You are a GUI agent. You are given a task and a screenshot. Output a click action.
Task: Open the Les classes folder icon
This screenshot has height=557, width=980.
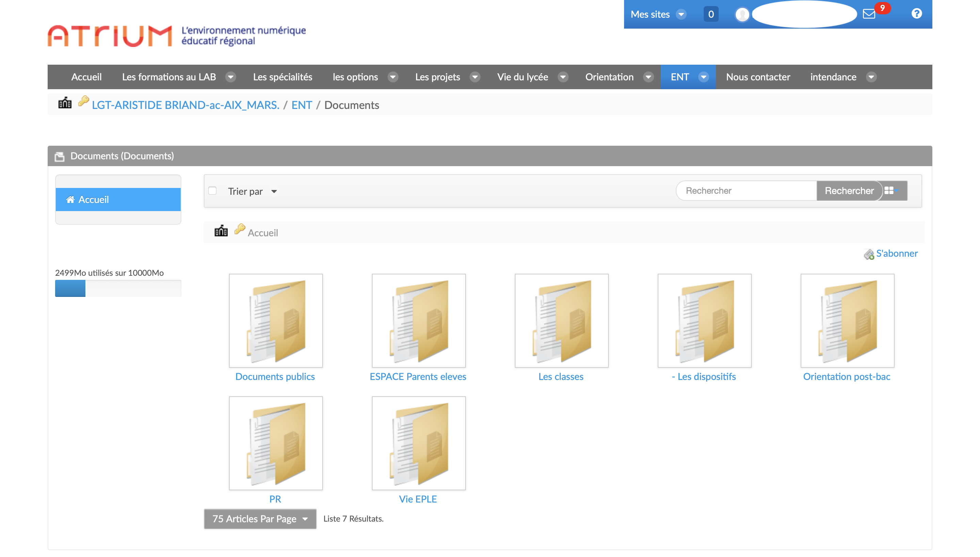[561, 321]
